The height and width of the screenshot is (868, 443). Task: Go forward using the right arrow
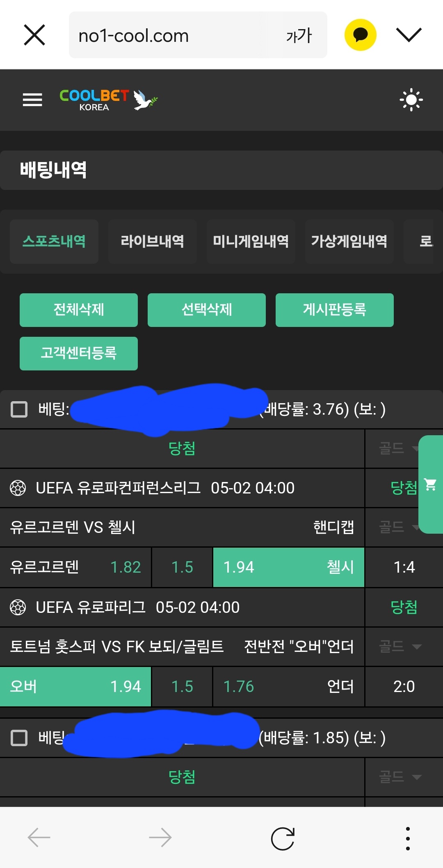click(x=160, y=838)
